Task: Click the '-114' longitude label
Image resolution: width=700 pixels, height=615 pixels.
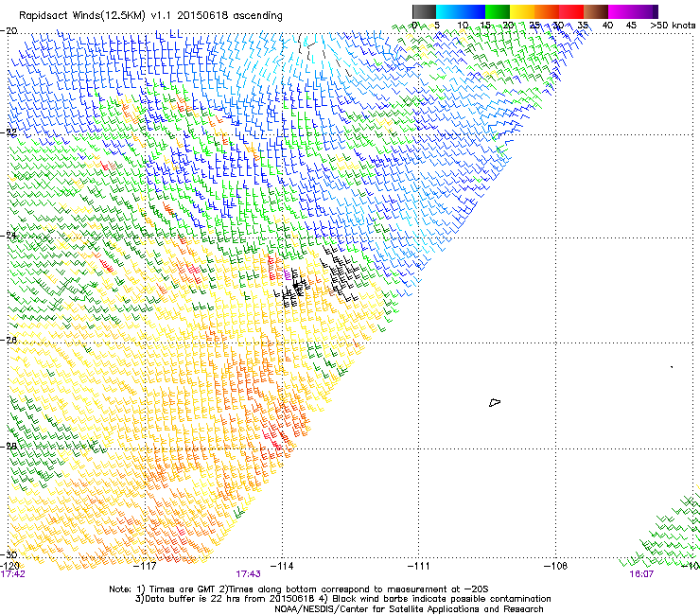Action: 282,567
